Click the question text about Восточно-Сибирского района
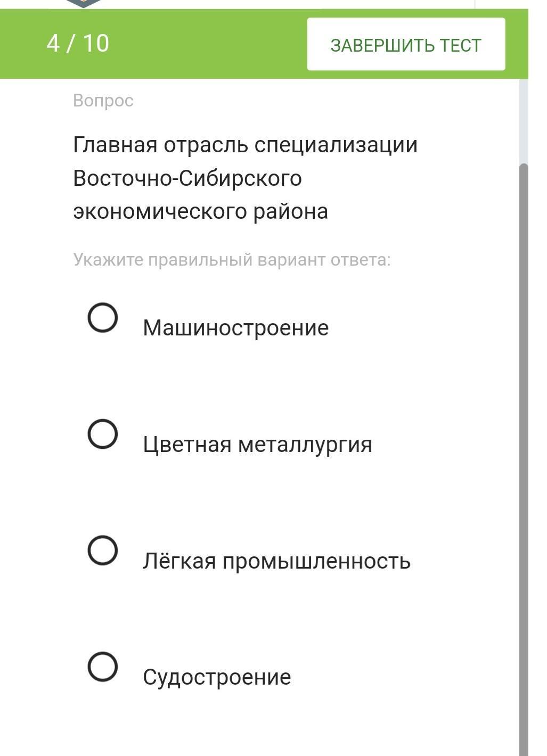The width and height of the screenshot is (547, 756). pos(245,178)
